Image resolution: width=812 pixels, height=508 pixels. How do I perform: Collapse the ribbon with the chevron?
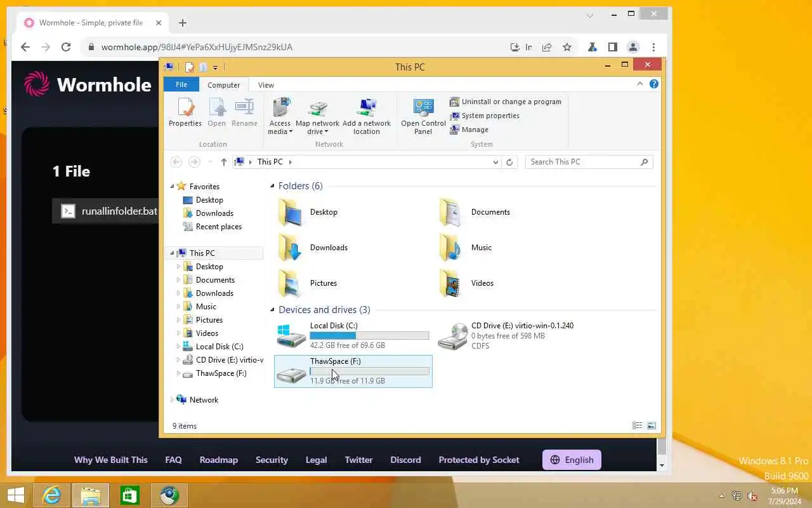(640, 84)
